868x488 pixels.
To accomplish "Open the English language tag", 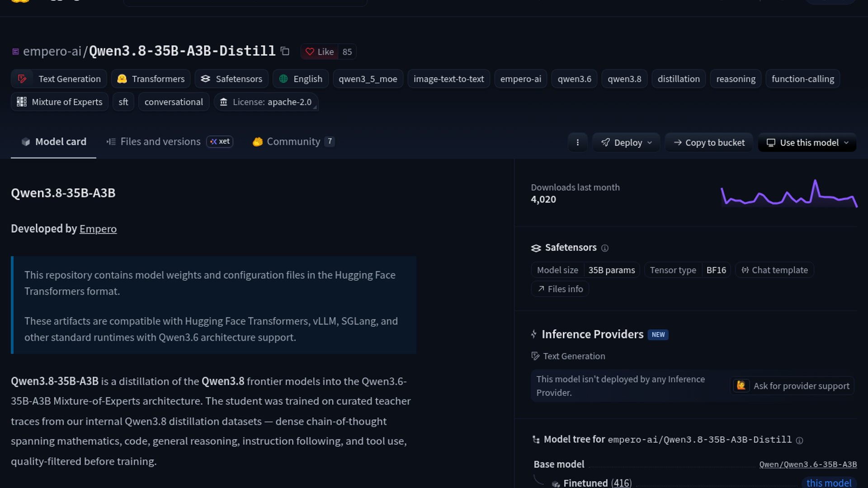I will click(x=301, y=79).
